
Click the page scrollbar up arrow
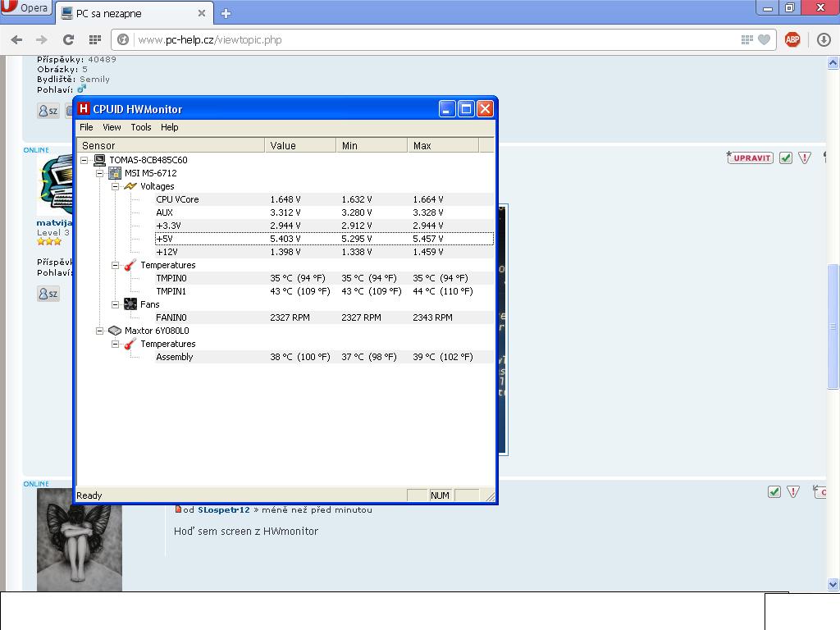click(833, 63)
